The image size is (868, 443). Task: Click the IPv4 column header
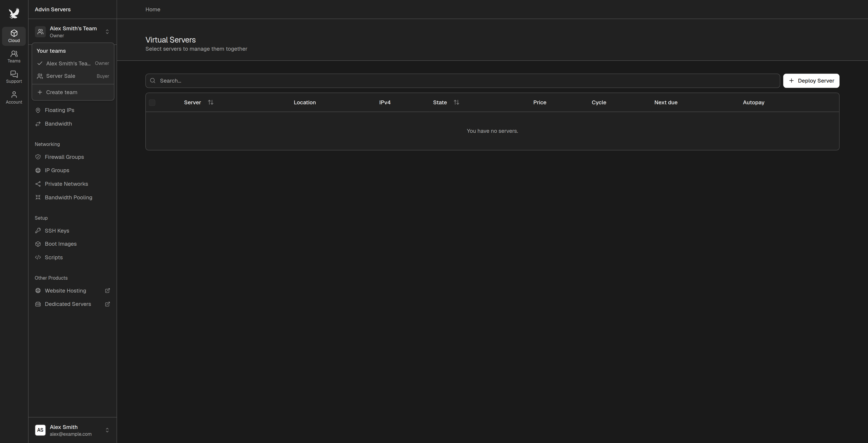385,102
